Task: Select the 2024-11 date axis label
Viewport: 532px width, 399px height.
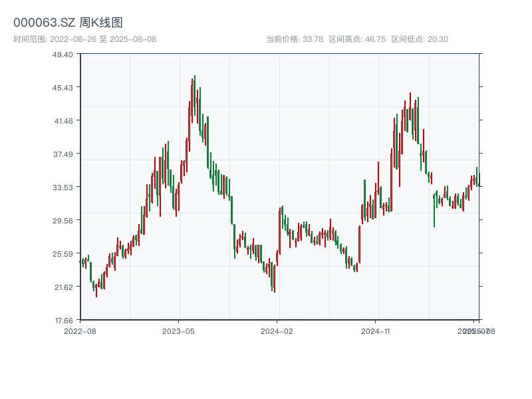Action: pos(376,331)
